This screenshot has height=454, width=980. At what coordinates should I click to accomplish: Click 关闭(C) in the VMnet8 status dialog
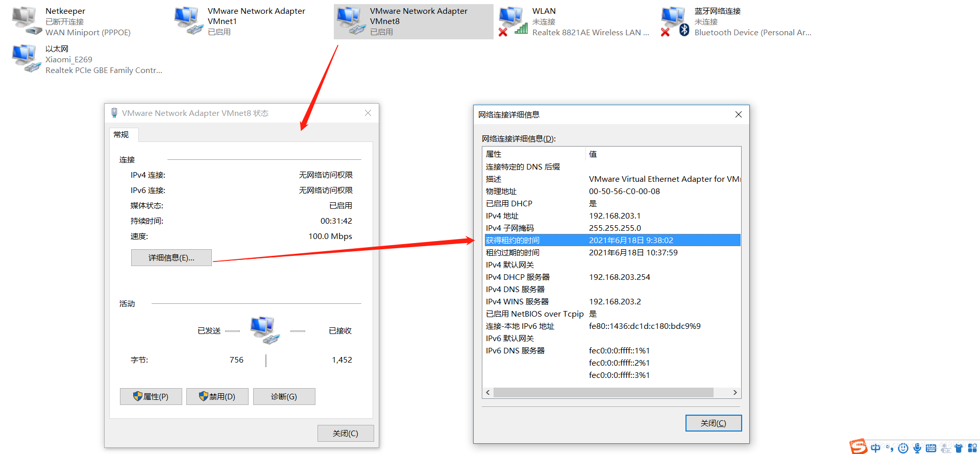(x=346, y=434)
